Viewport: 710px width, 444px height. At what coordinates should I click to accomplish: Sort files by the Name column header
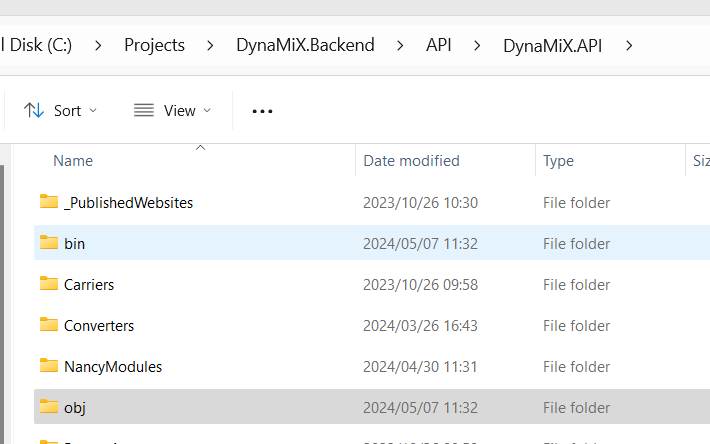tap(73, 161)
